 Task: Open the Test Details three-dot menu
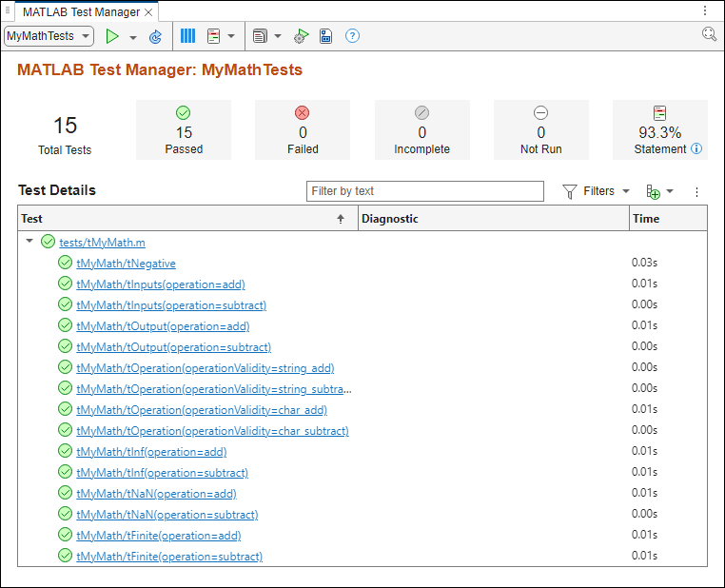click(x=696, y=192)
